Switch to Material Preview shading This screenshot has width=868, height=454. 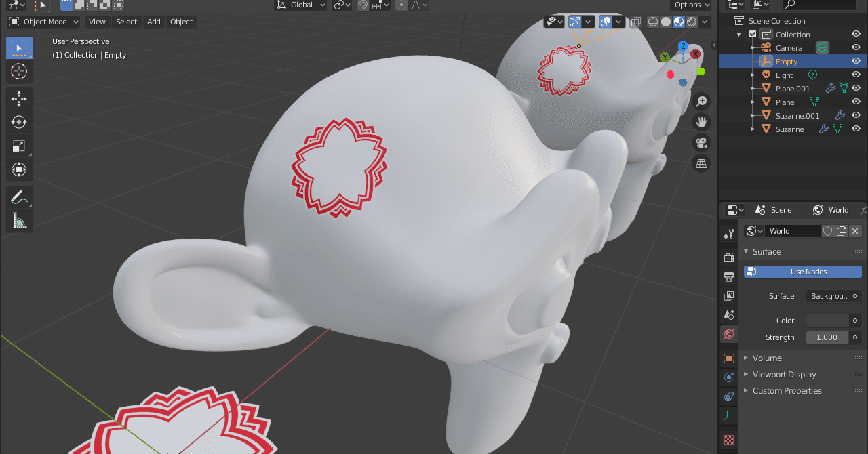679,22
